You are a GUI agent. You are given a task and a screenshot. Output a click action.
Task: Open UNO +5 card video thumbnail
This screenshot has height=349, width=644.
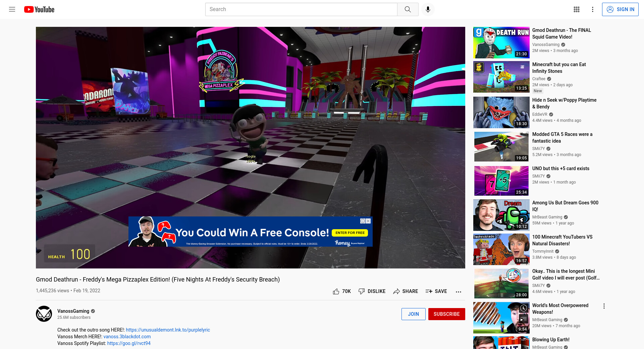[x=501, y=181]
